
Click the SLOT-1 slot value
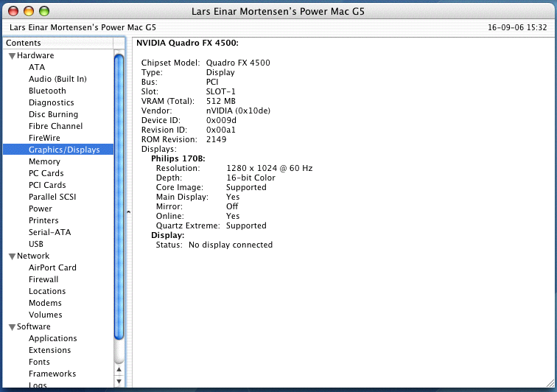point(220,91)
